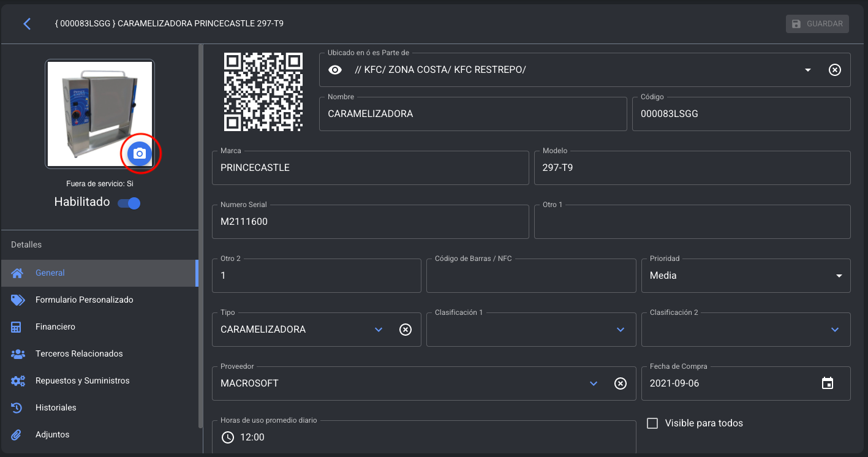Expand the Clasificación 2 dropdown
This screenshot has height=457, width=868.
click(834, 330)
